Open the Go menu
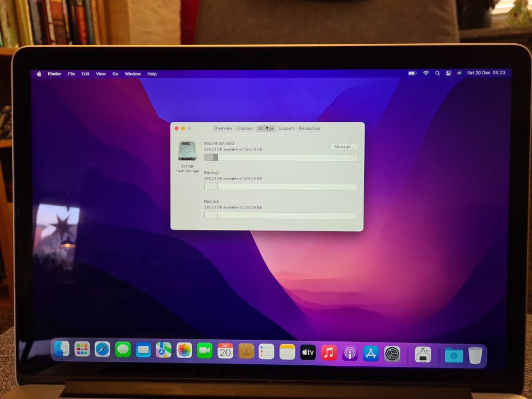Screen dimensions: 532x399 coord(115,74)
